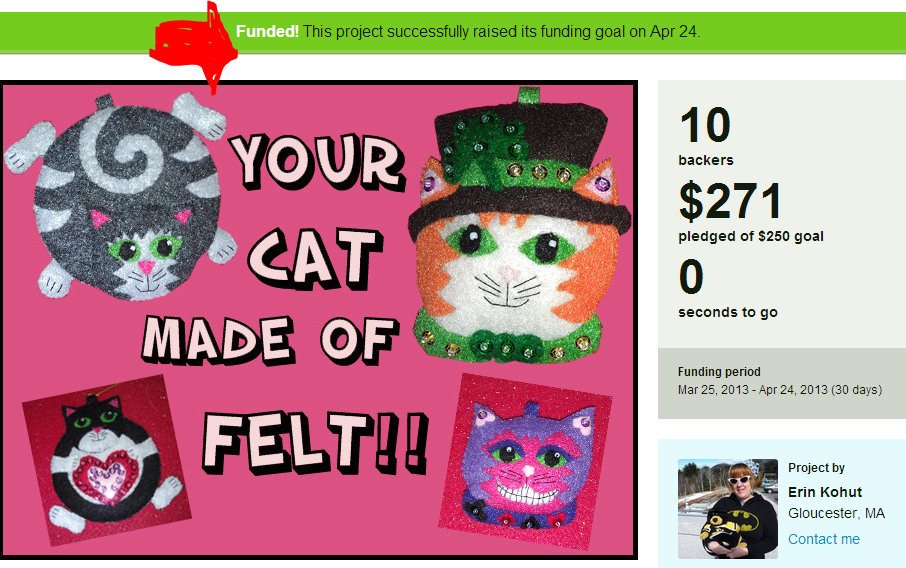Click the Funding period dates
This screenshot has width=906, height=568.
pos(779,390)
